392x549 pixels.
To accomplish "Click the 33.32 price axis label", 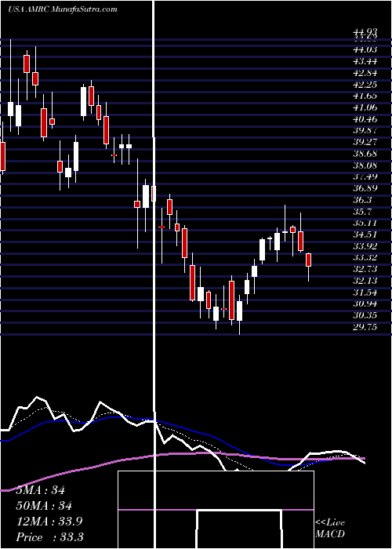I will 365,257.
